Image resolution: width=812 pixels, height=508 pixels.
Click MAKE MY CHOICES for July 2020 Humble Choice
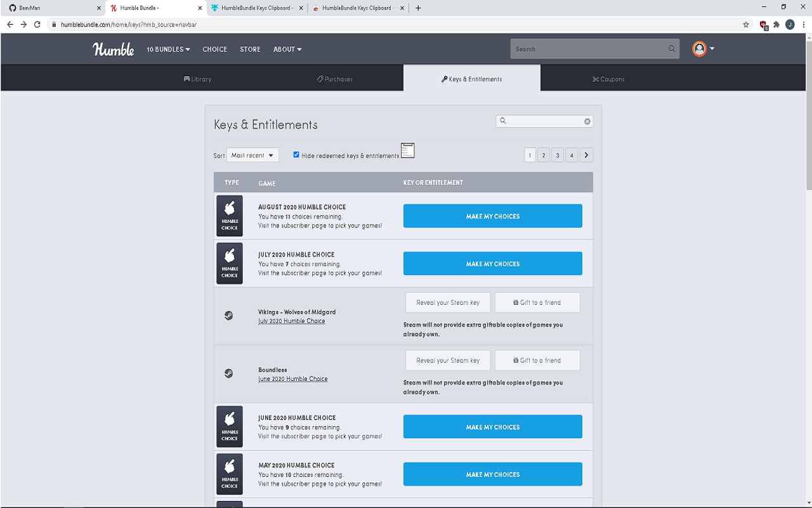click(x=492, y=263)
